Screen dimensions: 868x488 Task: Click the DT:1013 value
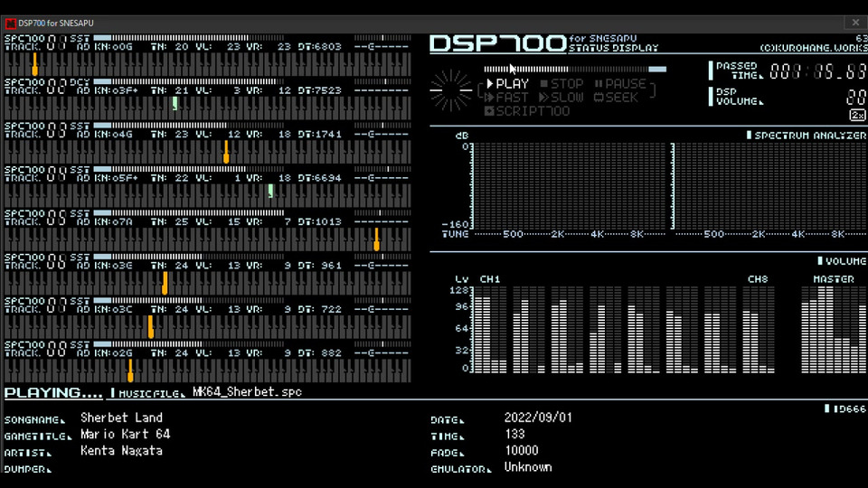tap(319, 222)
